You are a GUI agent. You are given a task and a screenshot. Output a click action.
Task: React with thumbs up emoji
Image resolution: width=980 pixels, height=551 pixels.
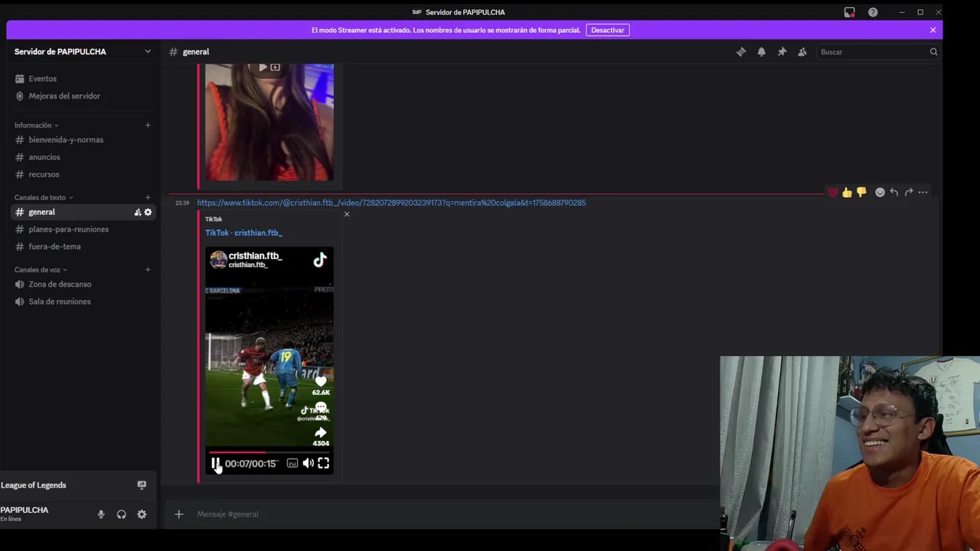coord(847,193)
